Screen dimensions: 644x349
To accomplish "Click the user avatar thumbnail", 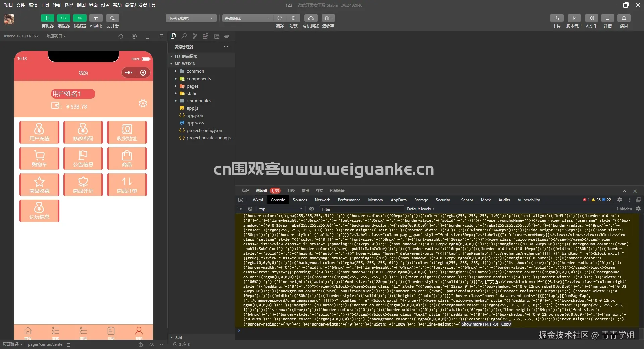I will pyautogui.click(x=9, y=19).
